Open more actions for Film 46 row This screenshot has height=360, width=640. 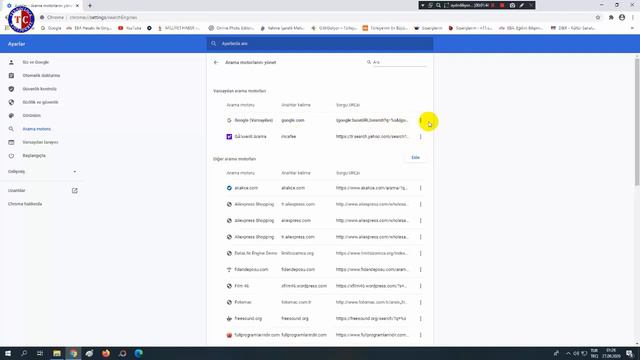pos(420,286)
